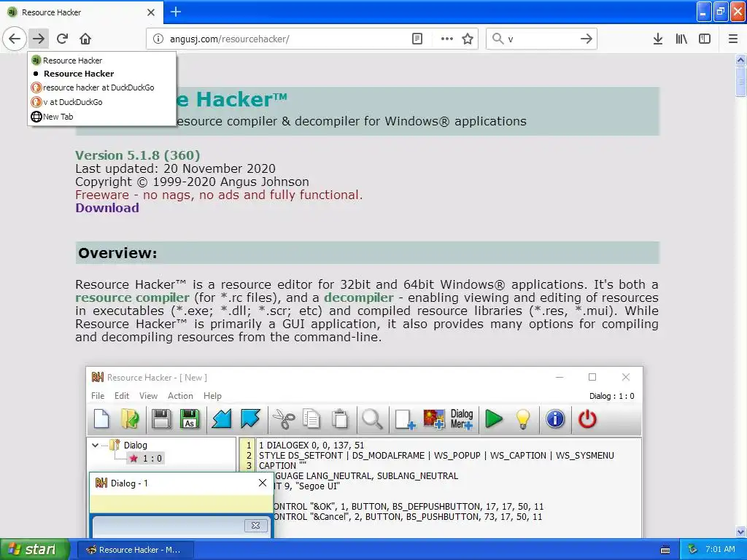Click the Dialog Menu add icon
This screenshot has height=560, width=747.
(x=462, y=419)
